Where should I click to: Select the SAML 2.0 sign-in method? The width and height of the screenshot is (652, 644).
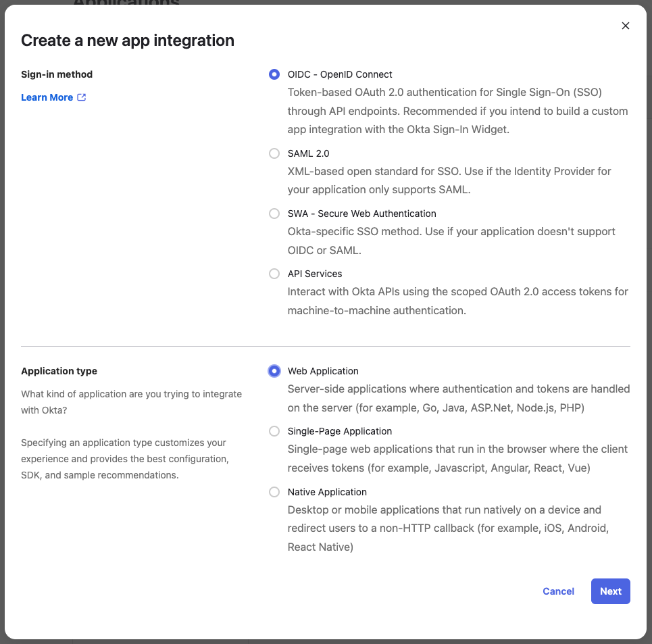point(274,153)
